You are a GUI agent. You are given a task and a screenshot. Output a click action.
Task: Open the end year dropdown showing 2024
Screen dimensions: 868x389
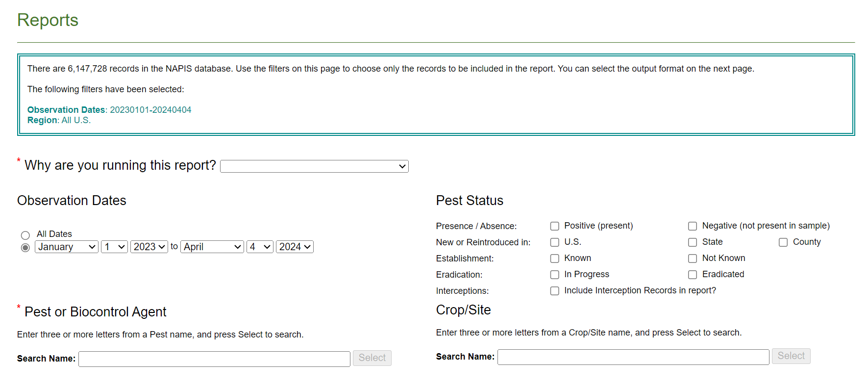tap(295, 247)
